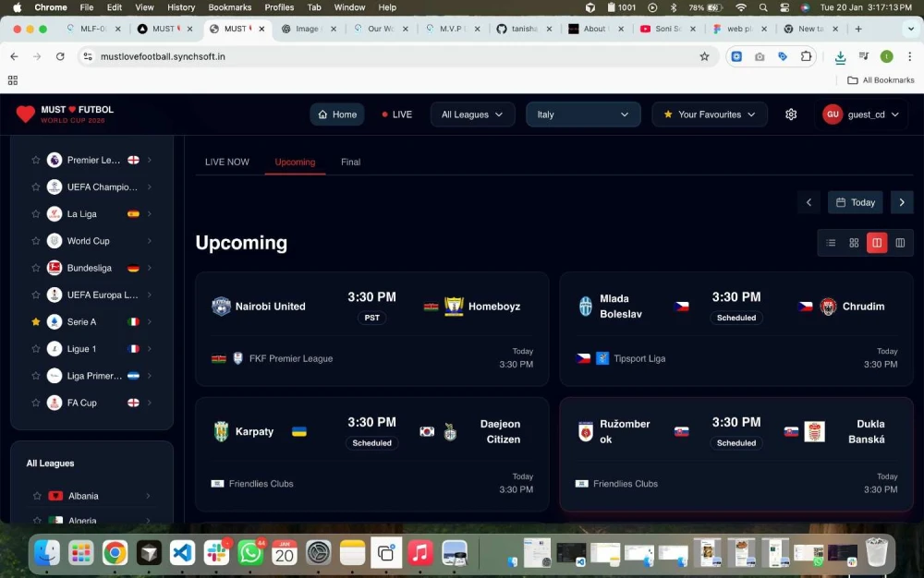Expand the Your Favourites dropdown
This screenshot has height=578, width=924.
pos(709,114)
